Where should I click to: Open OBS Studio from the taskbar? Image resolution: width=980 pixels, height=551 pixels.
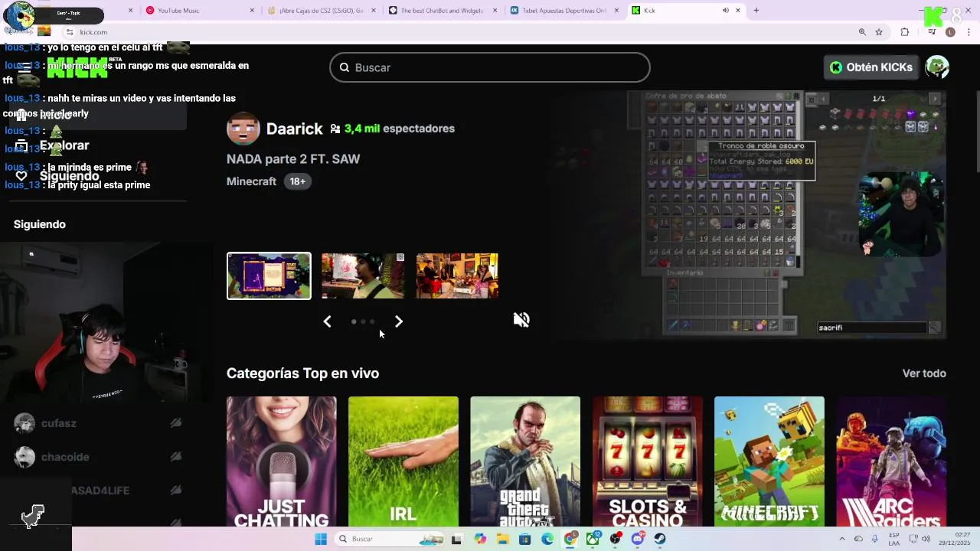click(x=615, y=539)
